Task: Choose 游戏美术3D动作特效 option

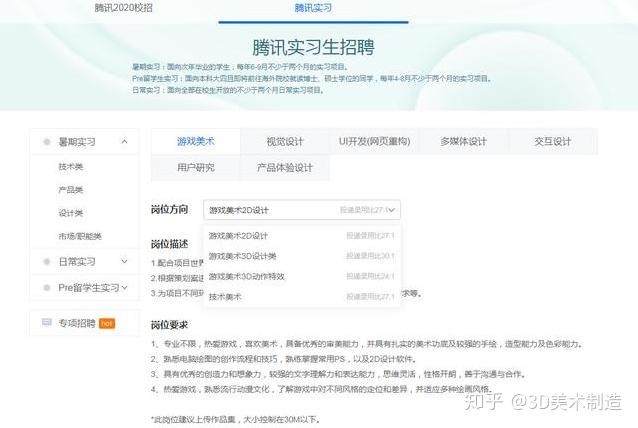Action: [302, 276]
